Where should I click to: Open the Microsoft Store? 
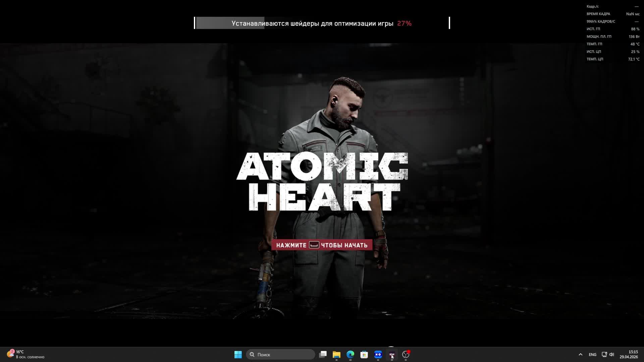tap(364, 355)
